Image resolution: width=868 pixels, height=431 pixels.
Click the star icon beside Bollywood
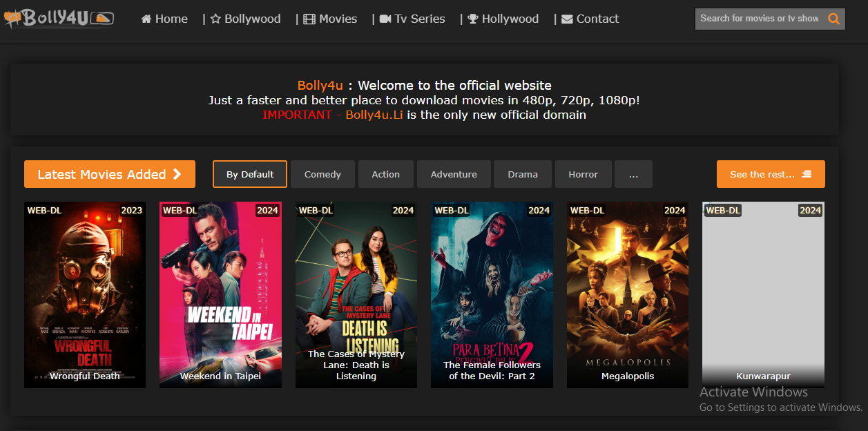[215, 19]
